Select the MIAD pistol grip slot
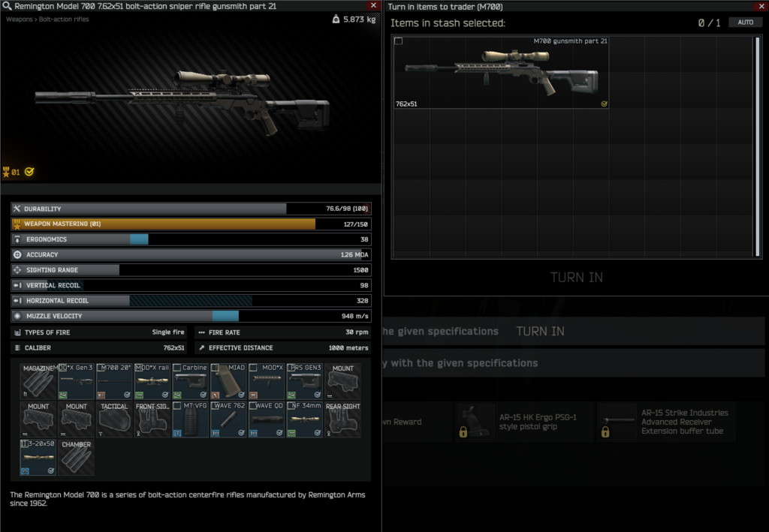 coord(228,382)
